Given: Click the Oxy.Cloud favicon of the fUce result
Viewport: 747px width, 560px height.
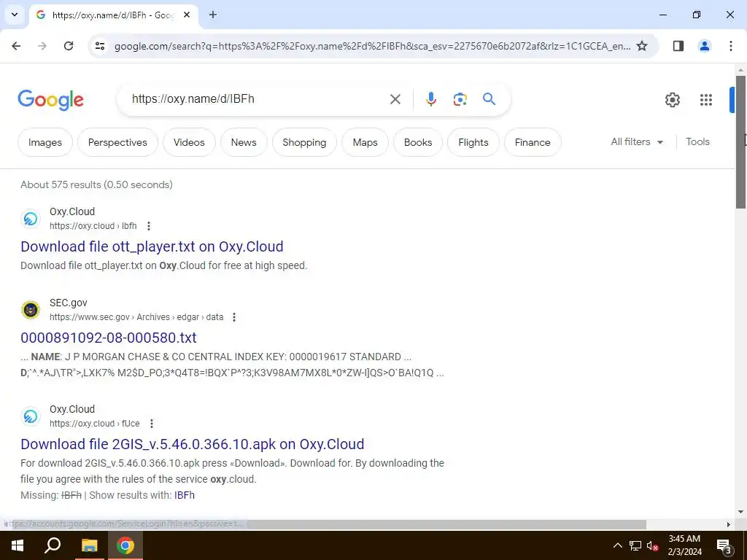Looking at the screenshot, I should click(x=31, y=416).
